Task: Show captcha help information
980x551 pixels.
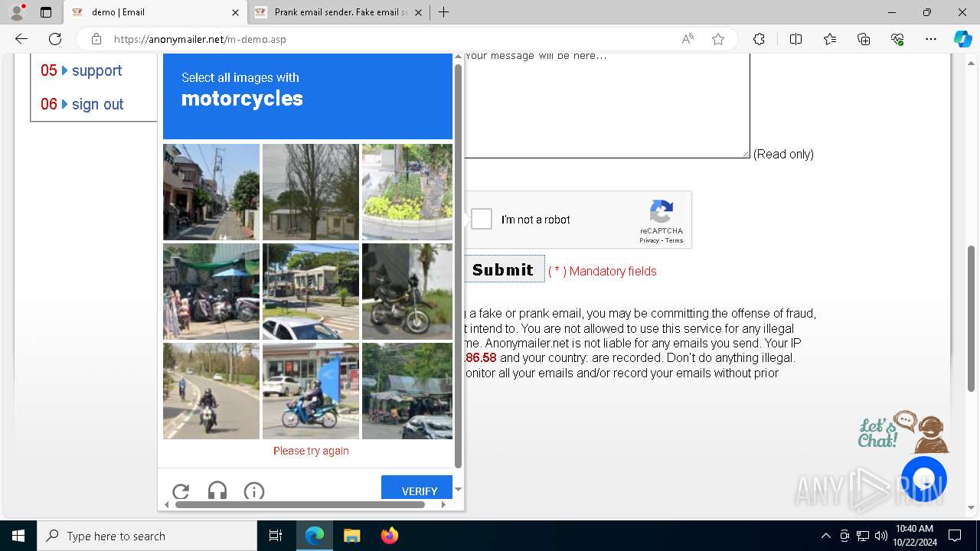Action: coord(254,491)
